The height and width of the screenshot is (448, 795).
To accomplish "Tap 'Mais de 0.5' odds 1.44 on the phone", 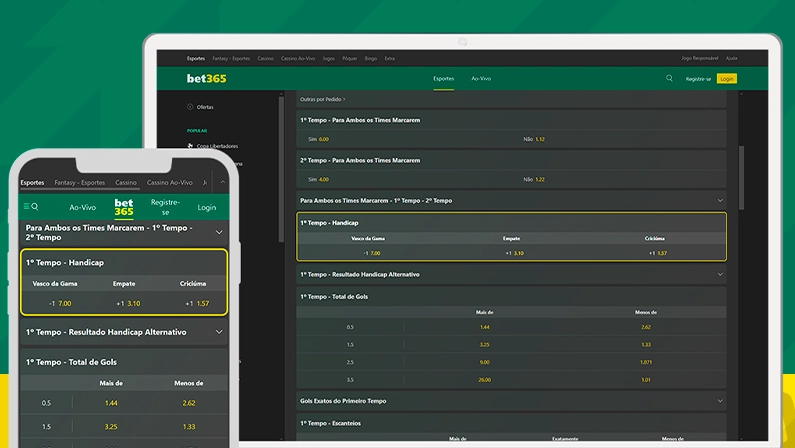I will pos(111,403).
